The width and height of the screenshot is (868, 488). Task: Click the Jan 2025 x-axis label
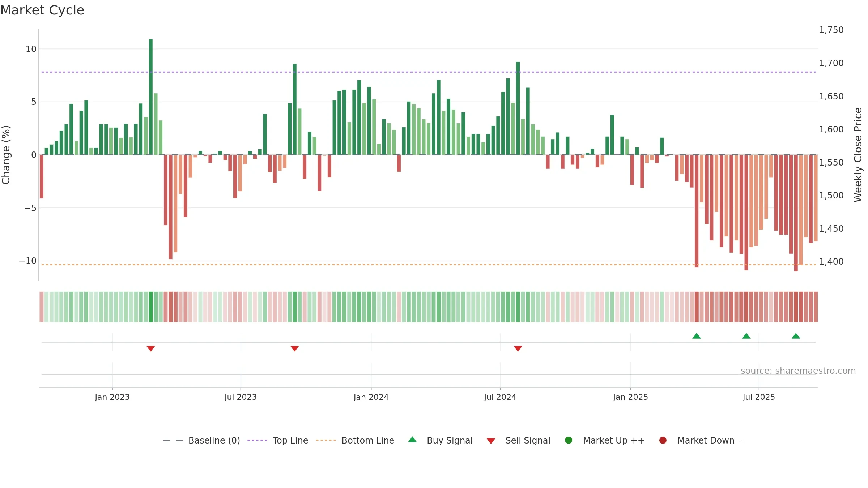coord(630,397)
